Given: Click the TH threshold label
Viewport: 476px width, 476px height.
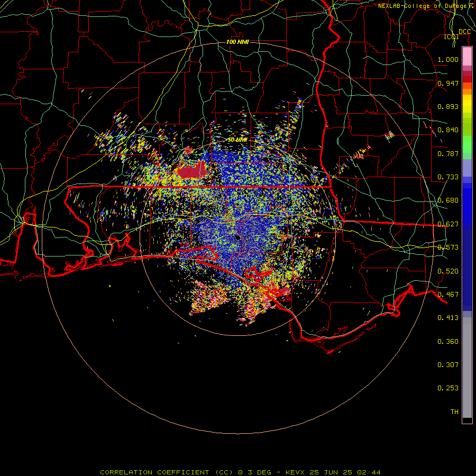Looking at the screenshot, I should pyautogui.click(x=454, y=412).
